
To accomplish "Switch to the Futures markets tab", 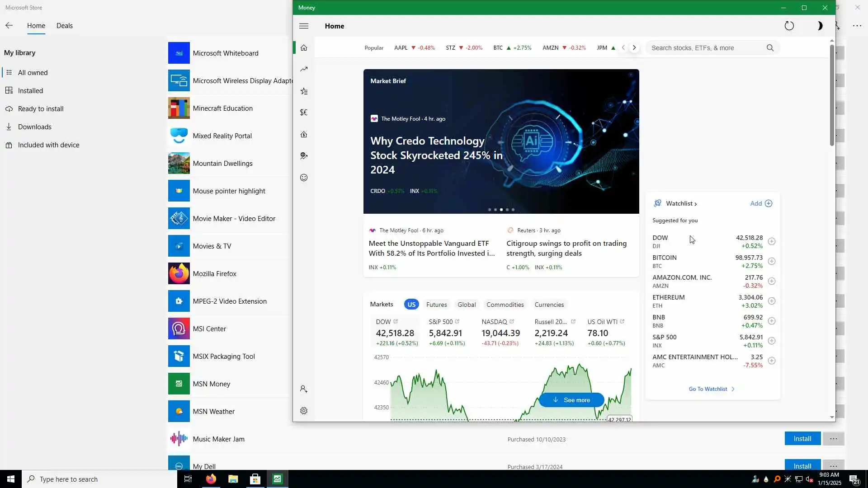I will pos(436,305).
